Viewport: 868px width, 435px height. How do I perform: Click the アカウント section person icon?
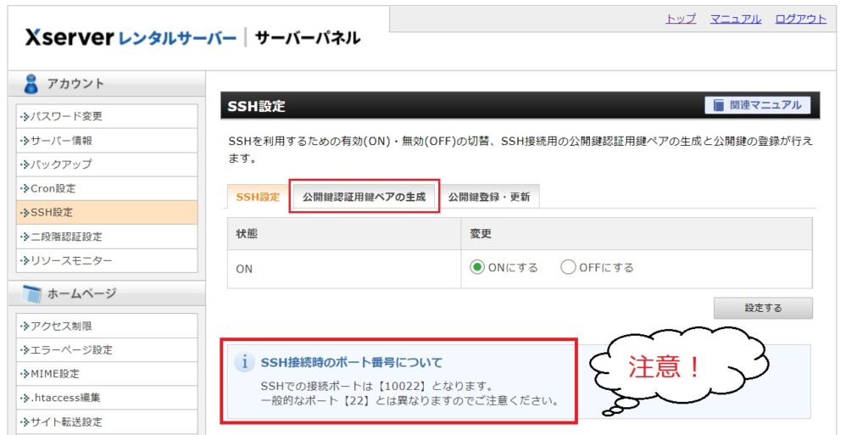[x=31, y=84]
